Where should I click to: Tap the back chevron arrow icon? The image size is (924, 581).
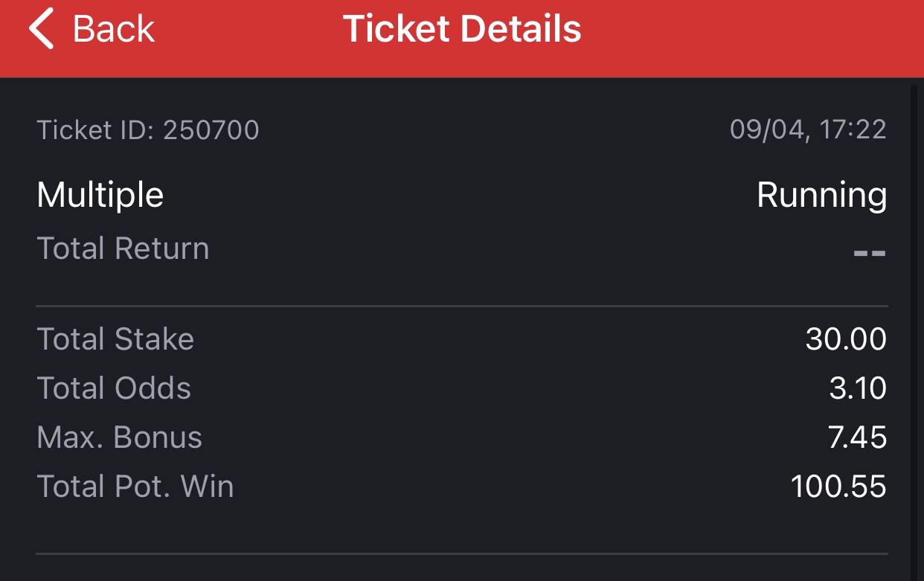point(42,29)
